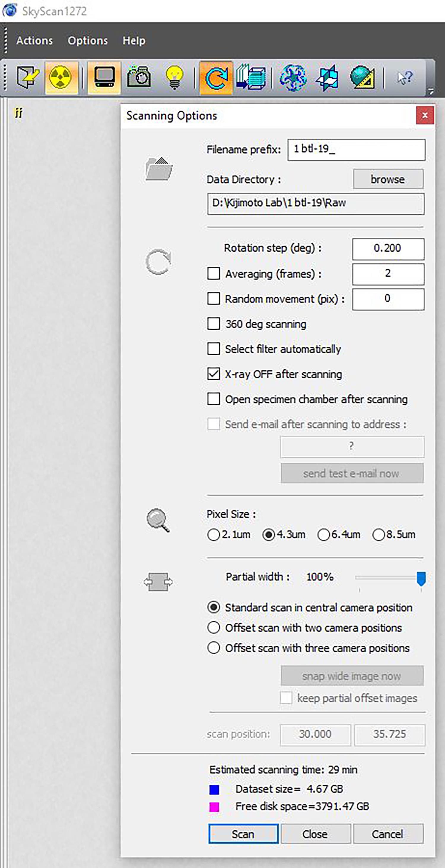The width and height of the screenshot is (445, 868).
Task: Click the 'Dataset size= 4.67 GB' text
Action: coord(289,789)
